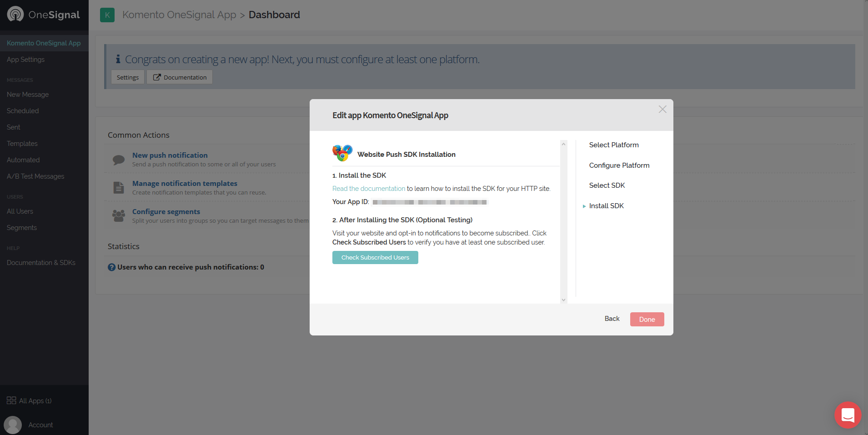The image size is (868, 435).
Task: Open Templates in the sidebar
Action: 22,144
